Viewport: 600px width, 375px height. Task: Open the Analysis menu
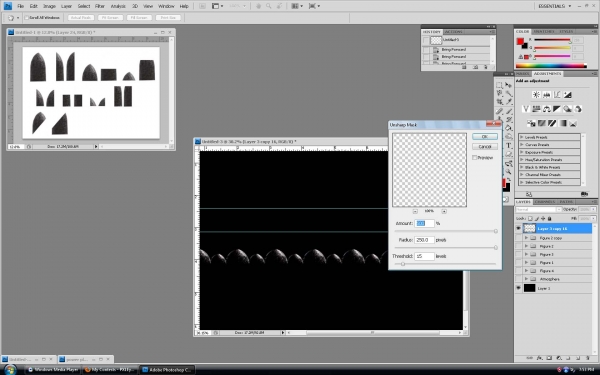point(118,6)
